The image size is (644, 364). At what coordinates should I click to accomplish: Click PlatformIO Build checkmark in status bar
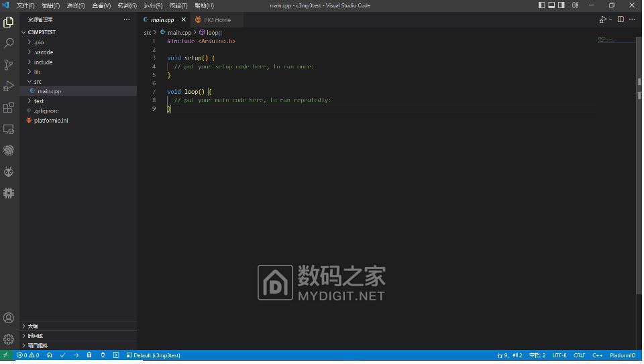tap(62, 355)
